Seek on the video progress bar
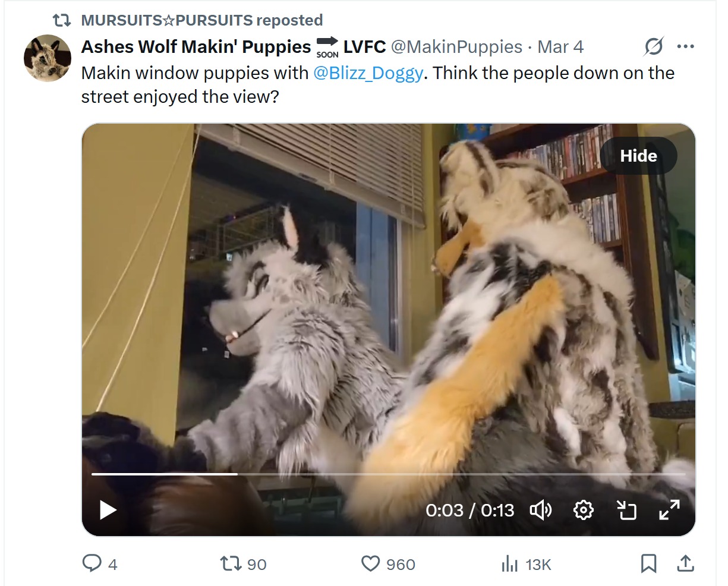The image size is (728, 586). 388,474
